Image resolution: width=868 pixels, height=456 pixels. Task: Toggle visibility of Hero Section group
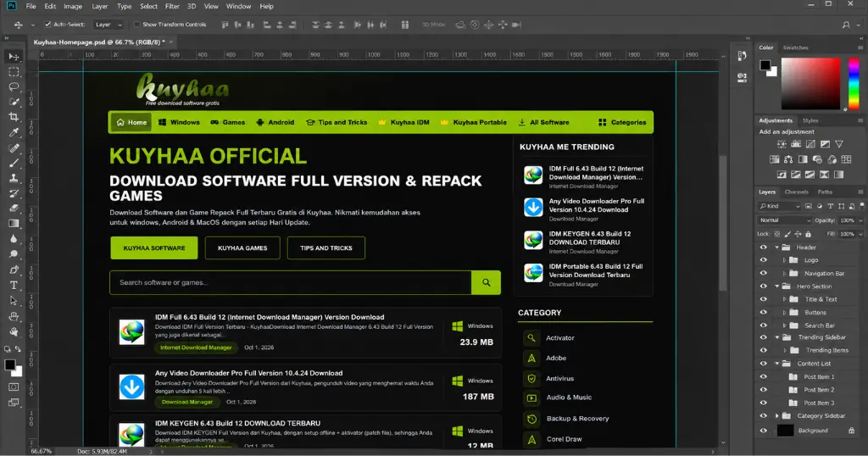click(764, 286)
